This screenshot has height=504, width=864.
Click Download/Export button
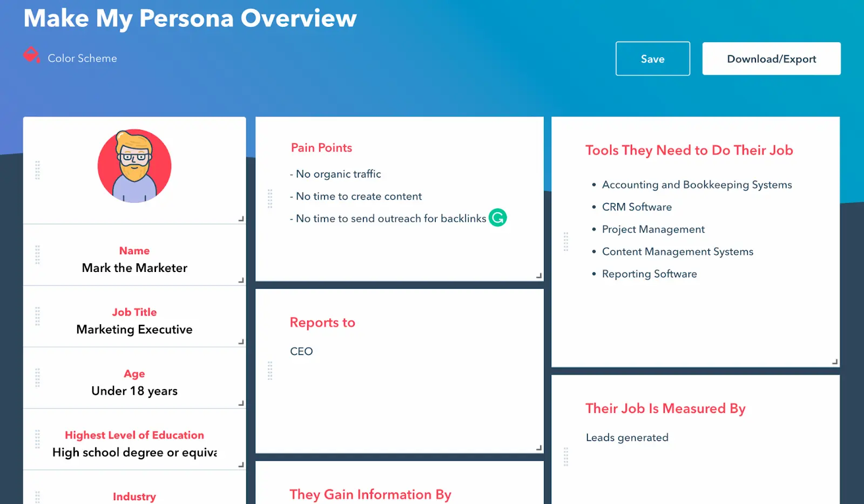click(771, 59)
